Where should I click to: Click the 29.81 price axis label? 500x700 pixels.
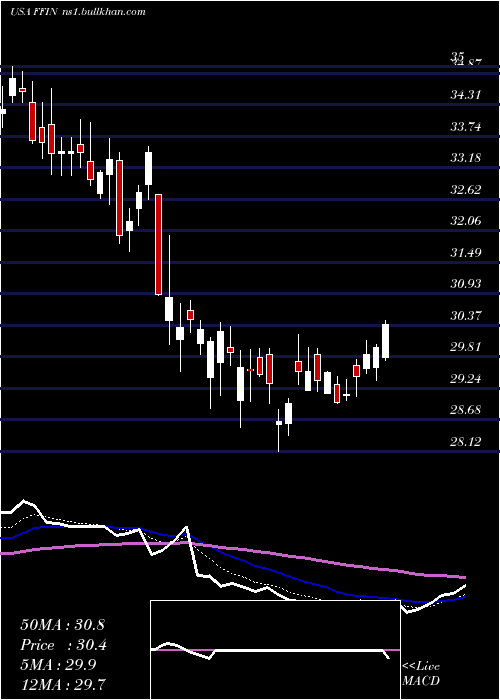click(x=466, y=346)
